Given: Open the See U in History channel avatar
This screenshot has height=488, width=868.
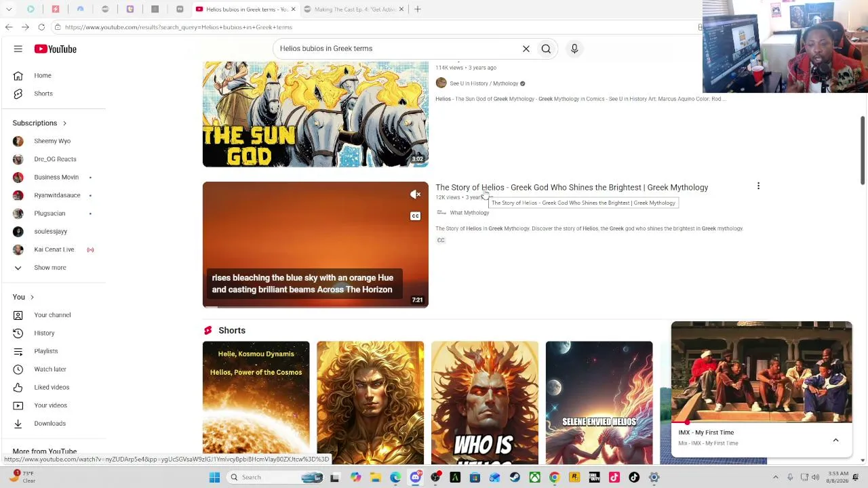Looking at the screenshot, I should [441, 83].
